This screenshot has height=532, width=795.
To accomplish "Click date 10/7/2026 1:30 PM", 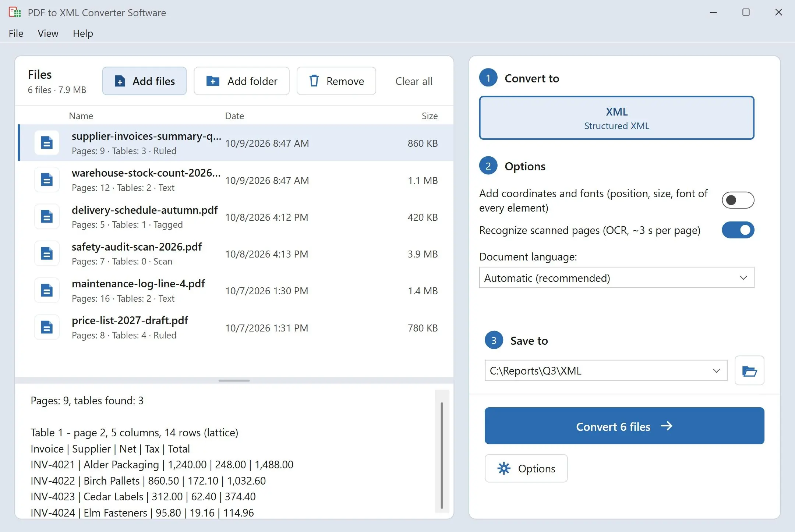I will (x=266, y=291).
